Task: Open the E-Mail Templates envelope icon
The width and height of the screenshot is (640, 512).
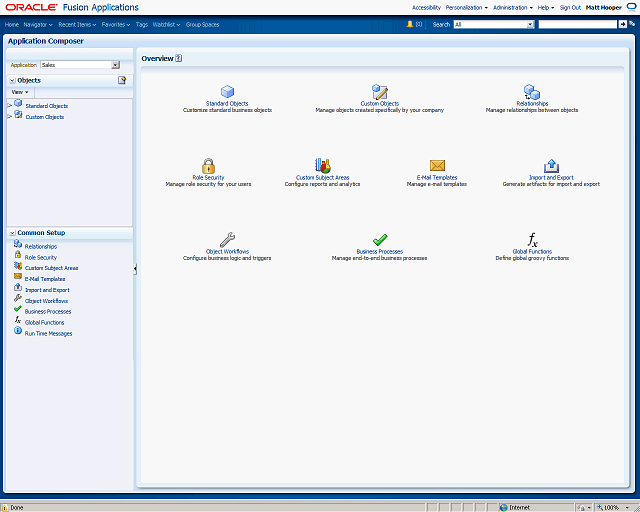Action: [x=437, y=165]
